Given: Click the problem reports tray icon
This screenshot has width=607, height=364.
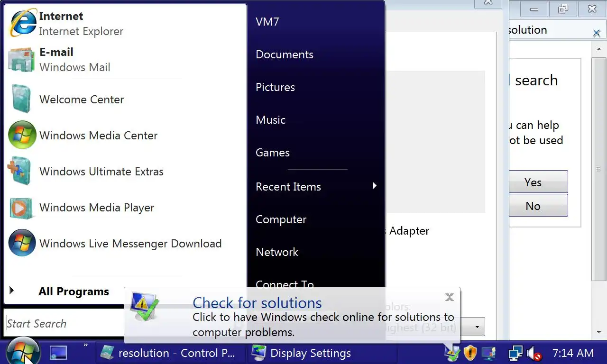Looking at the screenshot, I should click(x=452, y=353).
